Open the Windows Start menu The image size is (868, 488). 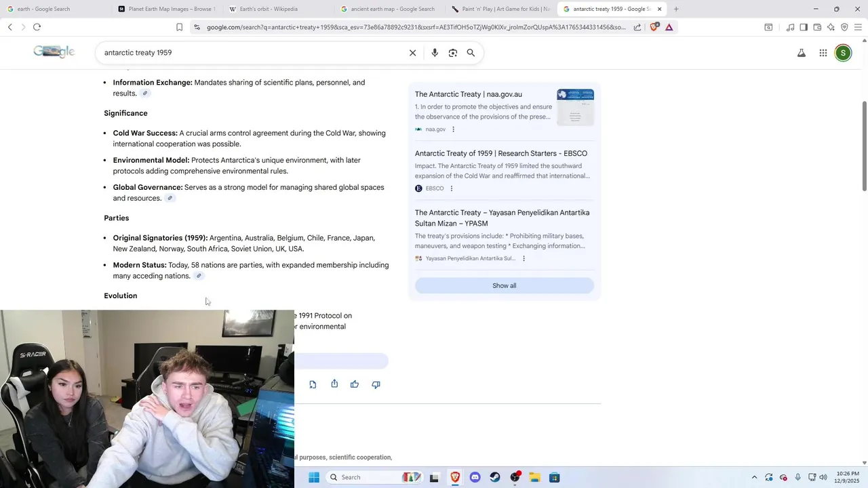pos(314,477)
